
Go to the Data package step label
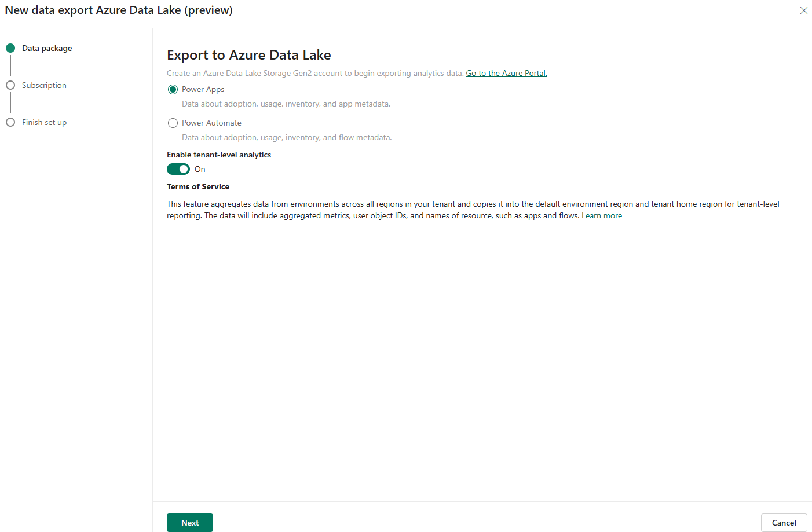tap(47, 48)
